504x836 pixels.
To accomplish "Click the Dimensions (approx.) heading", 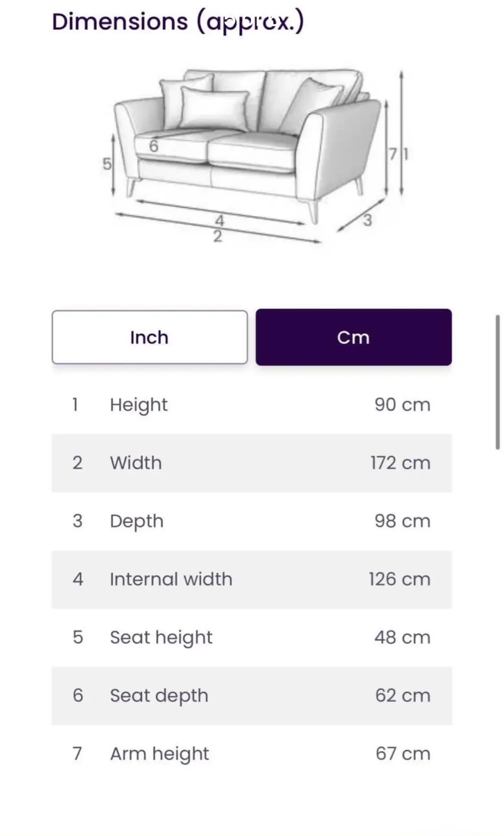I will click(x=178, y=22).
